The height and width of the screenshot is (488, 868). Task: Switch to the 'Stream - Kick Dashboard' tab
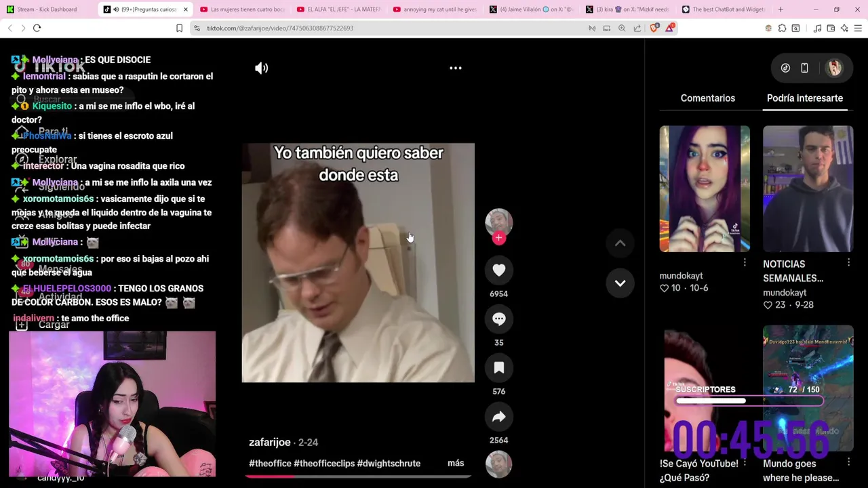(47, 9)
